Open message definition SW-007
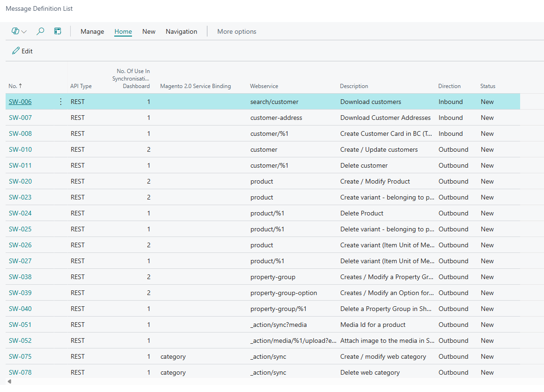This screenshot has height=392, width=544. (20, 118)
